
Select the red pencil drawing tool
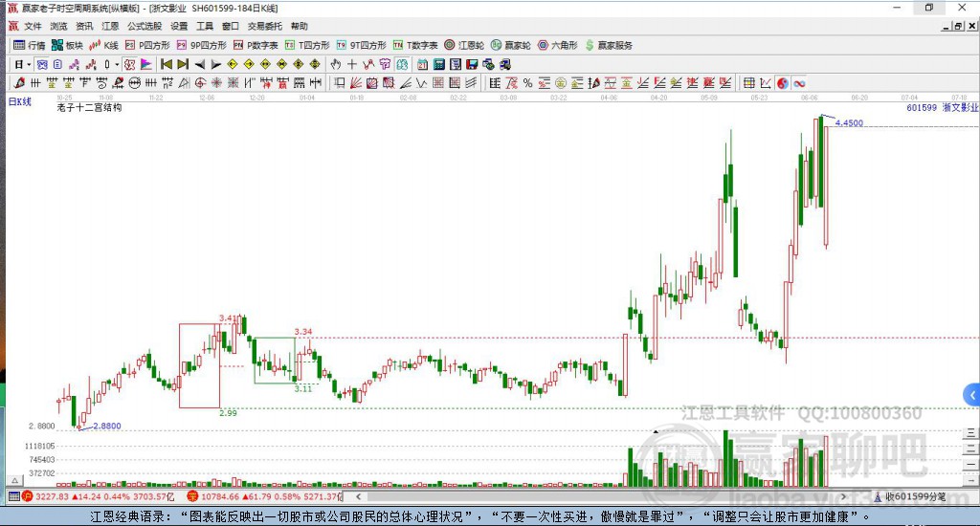[x=19, y=83]
